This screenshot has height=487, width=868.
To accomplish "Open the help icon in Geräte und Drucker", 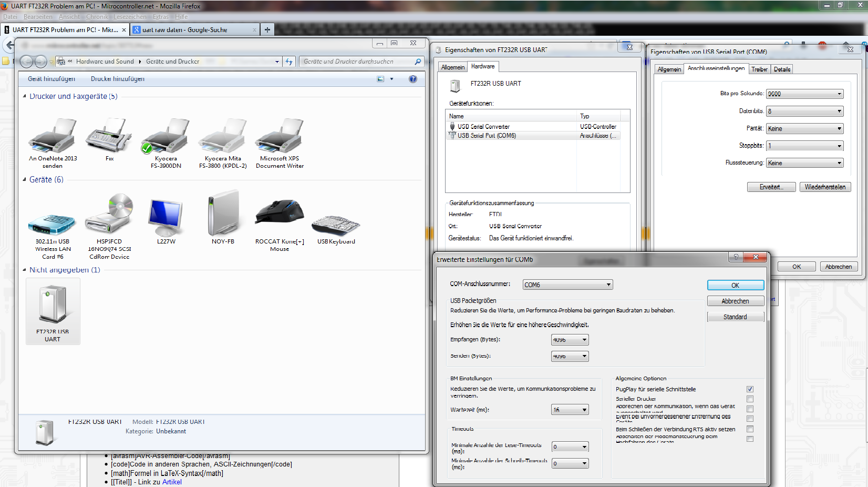I will click(x=413, y=79).
